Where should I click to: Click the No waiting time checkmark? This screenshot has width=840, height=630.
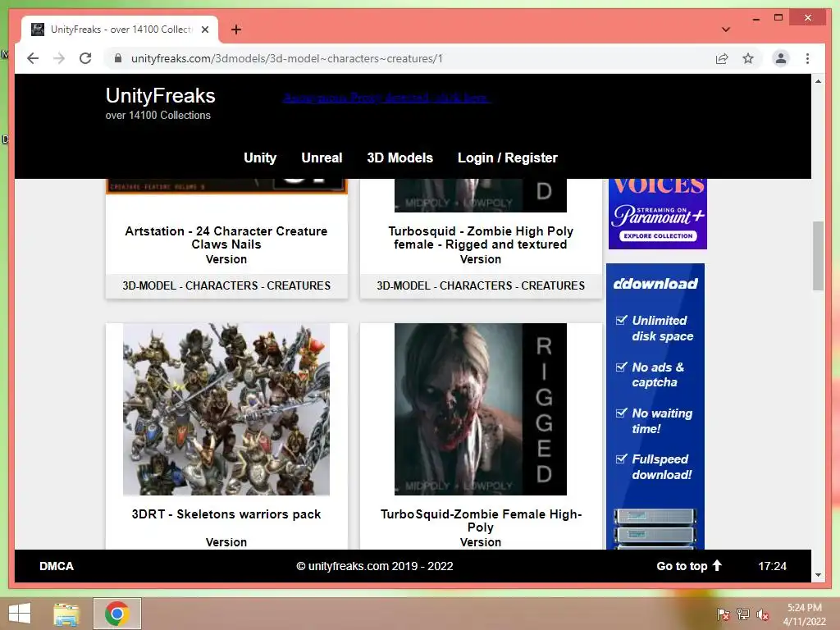point(621,413)
